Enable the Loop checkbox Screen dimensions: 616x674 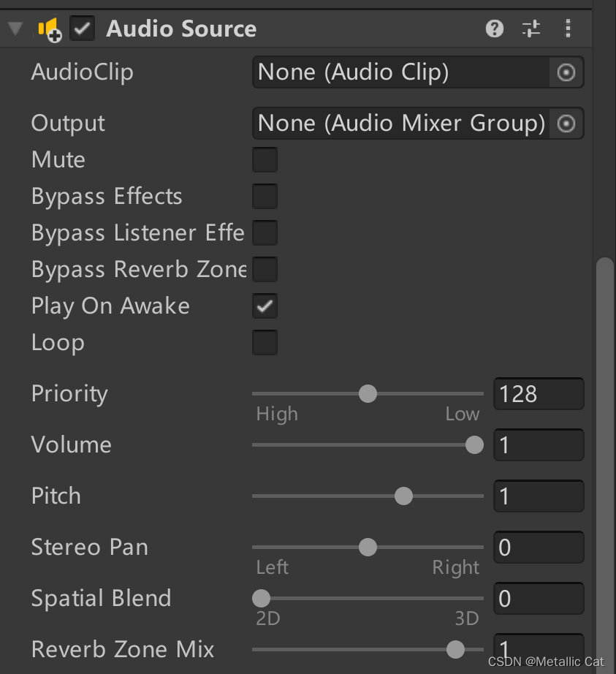coord(265,343)
